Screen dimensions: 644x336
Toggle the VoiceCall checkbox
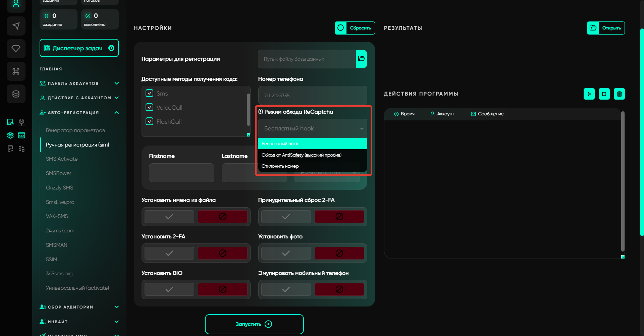150,107
